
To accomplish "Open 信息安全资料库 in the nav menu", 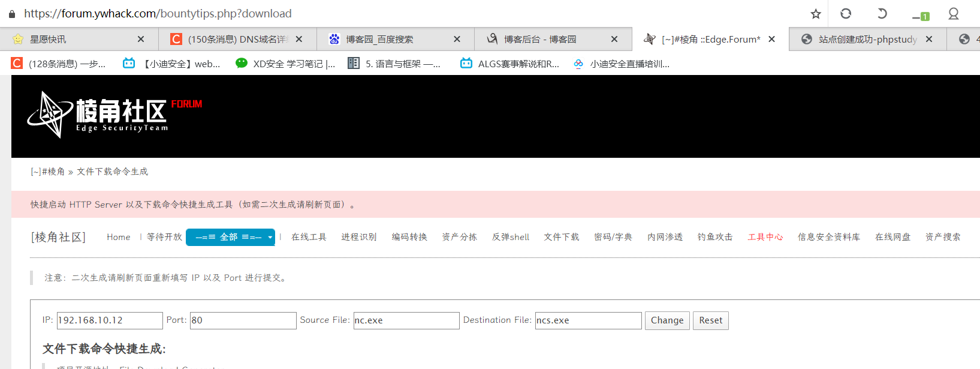I will pyautogui.click(x=829, y=237).
